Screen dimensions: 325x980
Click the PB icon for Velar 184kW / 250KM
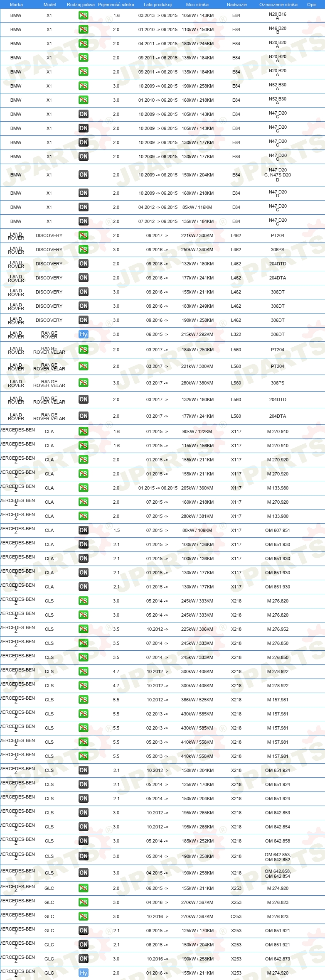84,350
